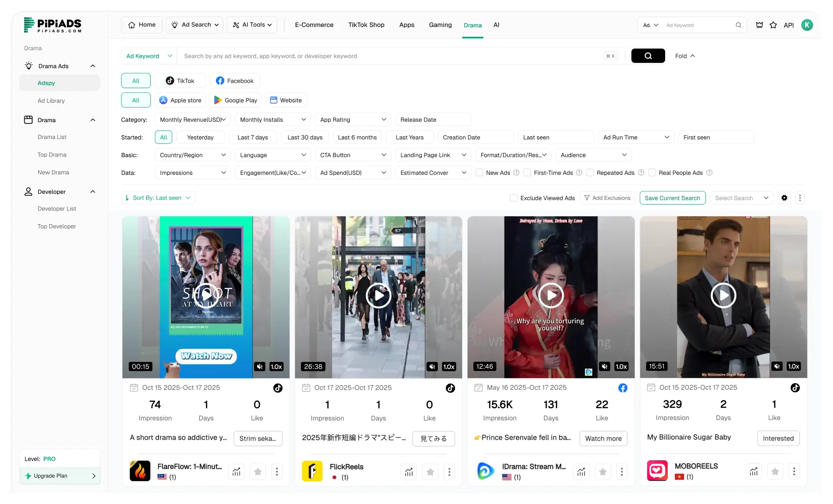Toggle the Real People Ads checkbox
The height and width of the screenshot is (504, 833).
click(x=652, y=173)
